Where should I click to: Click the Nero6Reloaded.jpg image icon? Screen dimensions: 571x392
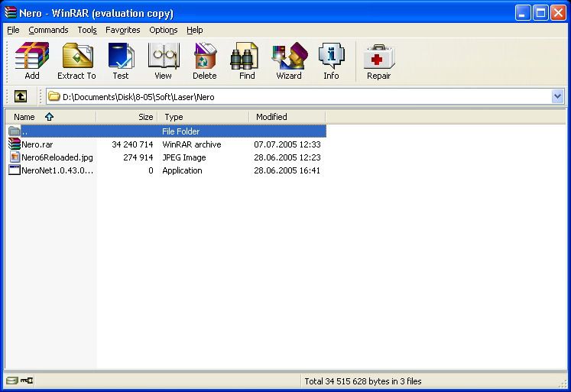[15, 157]
